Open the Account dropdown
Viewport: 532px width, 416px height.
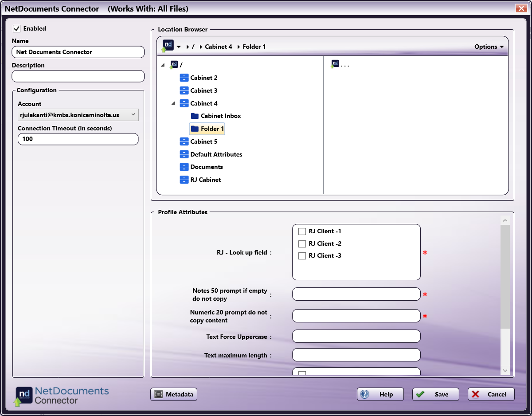coord(78,115)
